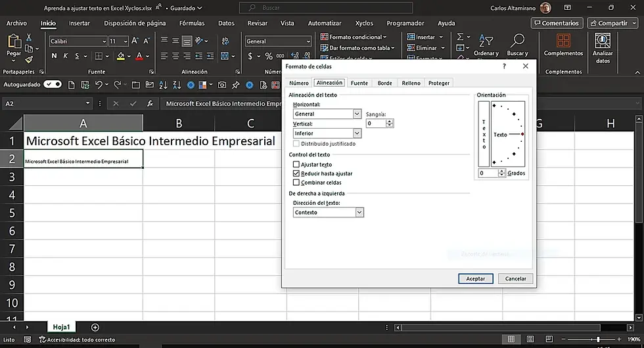This screenshot has height=348, width=644.
Task: Click the Cut scissors icon
Action: (x=29, y=37)
